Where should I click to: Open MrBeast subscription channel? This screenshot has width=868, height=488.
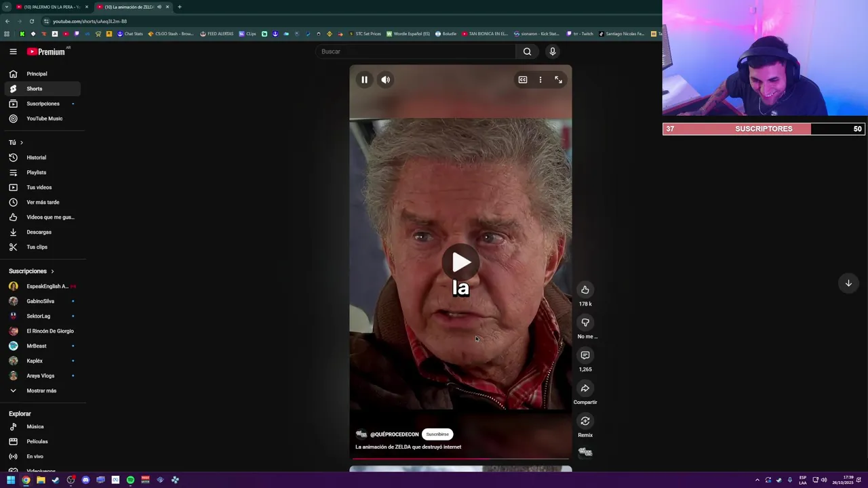43,346
